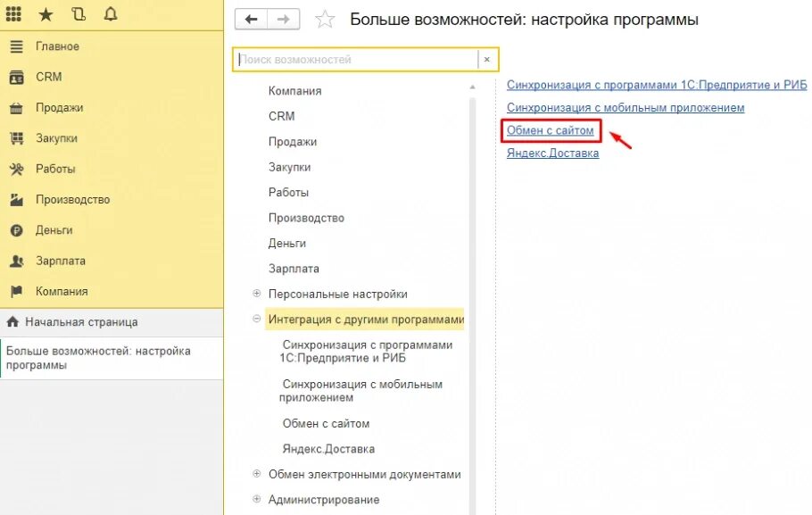
Task: Open Главное section in sidebar
Action: click(57, 46)
